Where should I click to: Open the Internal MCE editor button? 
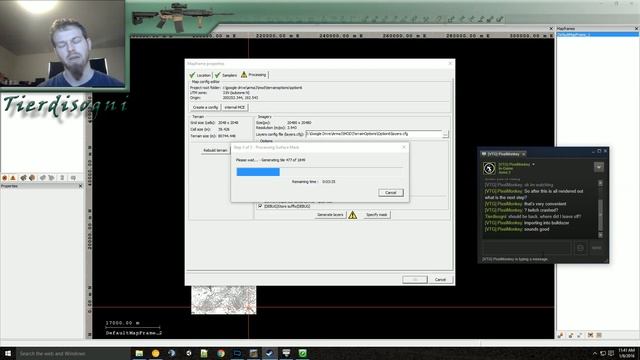235,107
